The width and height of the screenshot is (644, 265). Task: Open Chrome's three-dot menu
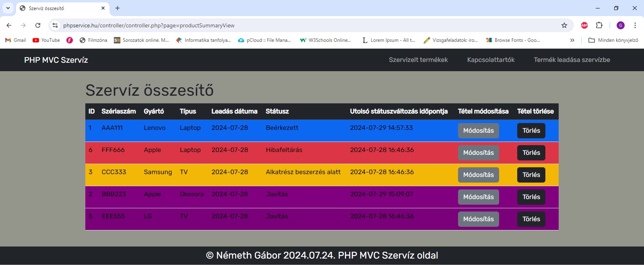tap(635, 25)
